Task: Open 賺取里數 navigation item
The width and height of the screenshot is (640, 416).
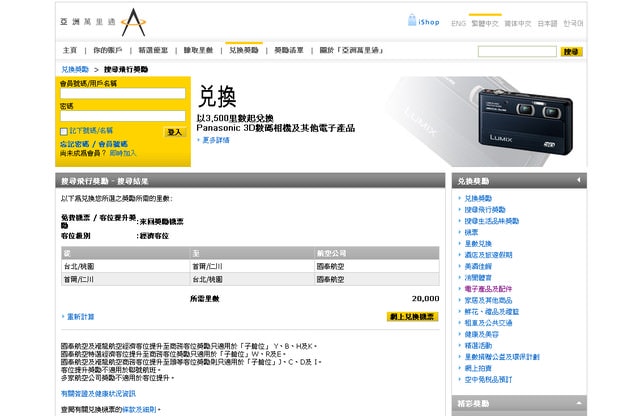Action: pyautogui.click(x=198, y=50)
